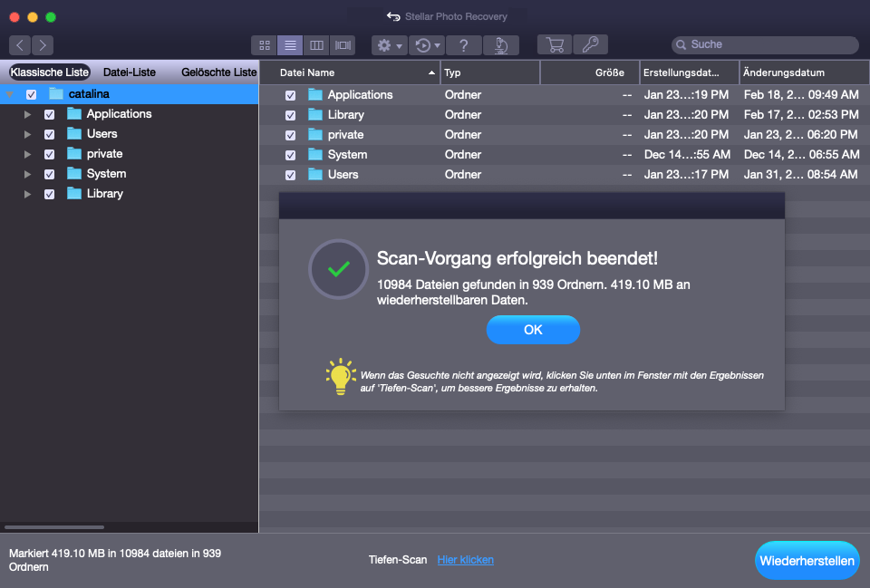Click the back navigation arrow
Screen dimensions: 870x588
(20, 45)
